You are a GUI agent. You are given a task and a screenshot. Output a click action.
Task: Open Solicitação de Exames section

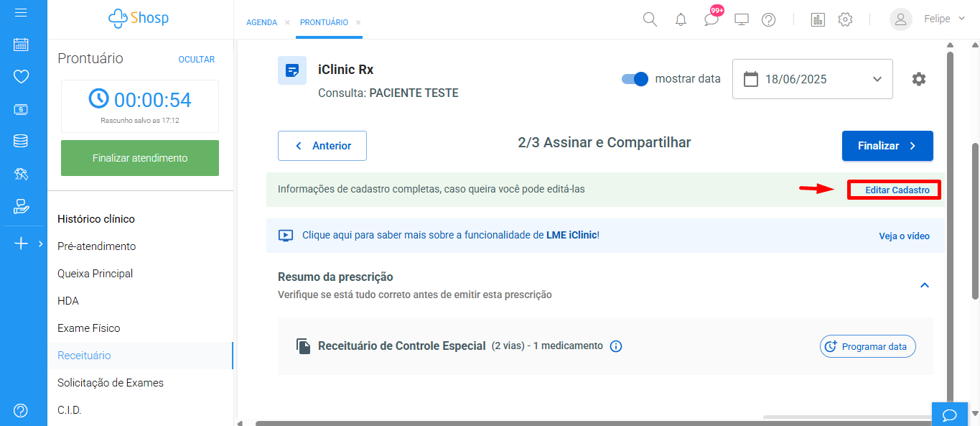(111, 383)
